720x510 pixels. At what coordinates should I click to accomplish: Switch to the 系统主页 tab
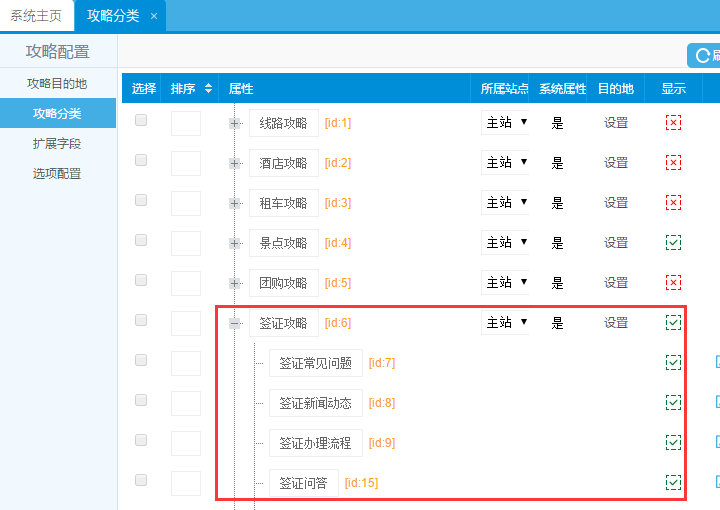pyautogui.click(x=36, y=15)
